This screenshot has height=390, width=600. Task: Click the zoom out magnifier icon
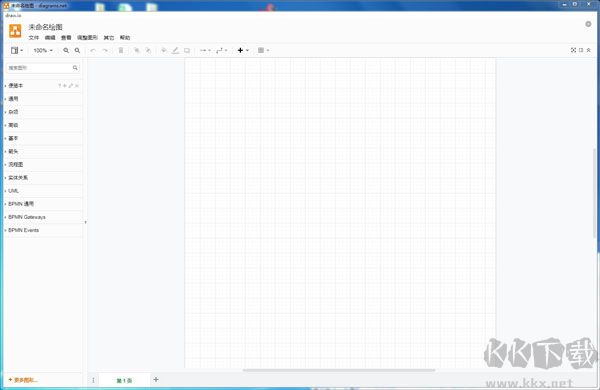[x=77, y=50]
